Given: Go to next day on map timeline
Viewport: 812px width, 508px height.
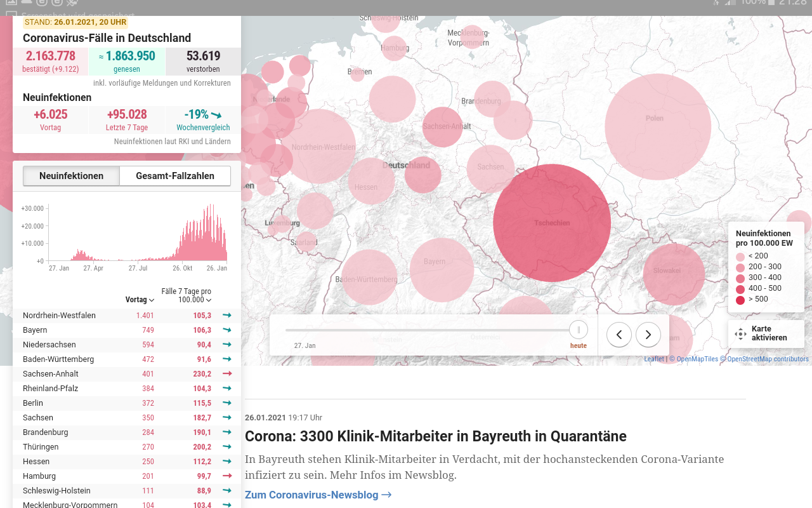Looking at the screenshot, I should tap(648, 335).
